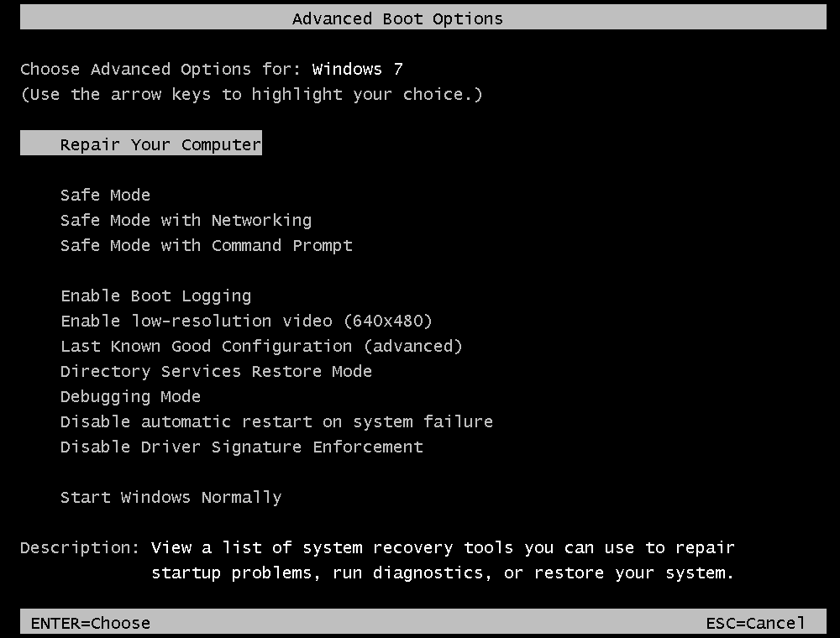The height and width of the screenshot is (638, 840).
Task: Click the ESC=Cancel label
Action: (755, 623)
